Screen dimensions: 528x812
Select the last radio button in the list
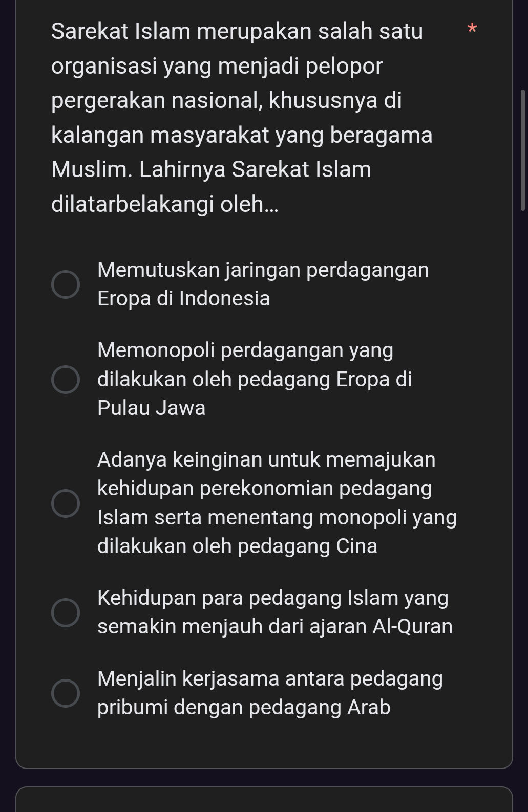(65, 694)
